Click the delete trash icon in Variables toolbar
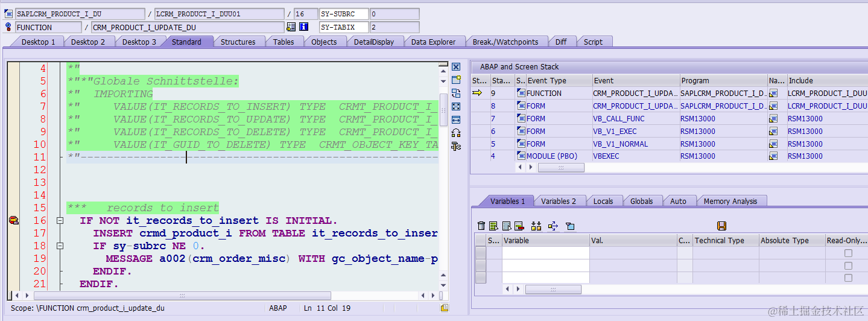Screen dimensions: 868x321 [x=481, y=226]
